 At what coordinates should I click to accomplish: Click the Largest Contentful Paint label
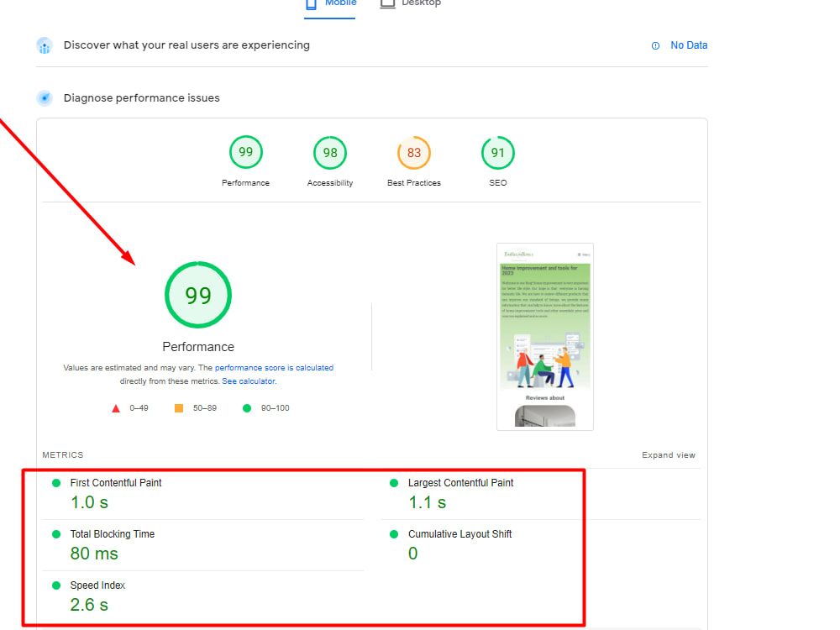point(460,483)
